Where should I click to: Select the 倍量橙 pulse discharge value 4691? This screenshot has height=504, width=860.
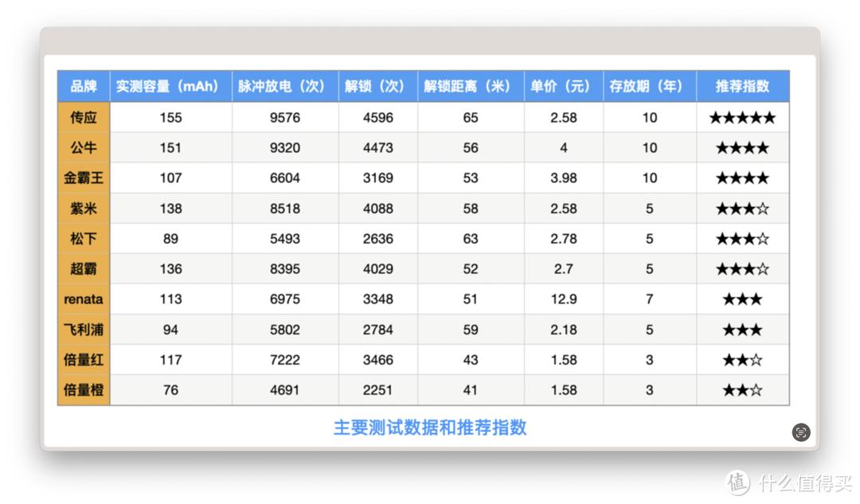click(285, 389)
